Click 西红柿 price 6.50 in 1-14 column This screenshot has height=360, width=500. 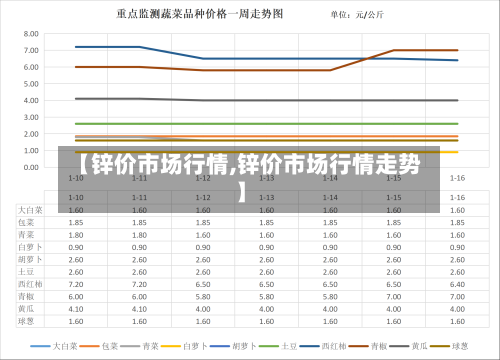tap(330, 284)
